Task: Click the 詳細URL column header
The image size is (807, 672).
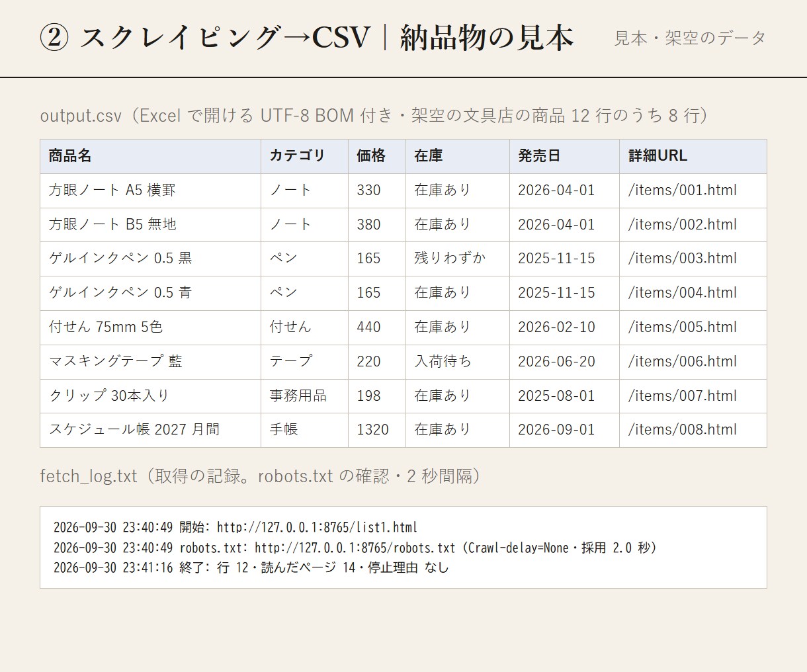Action: tap(693, 156)
